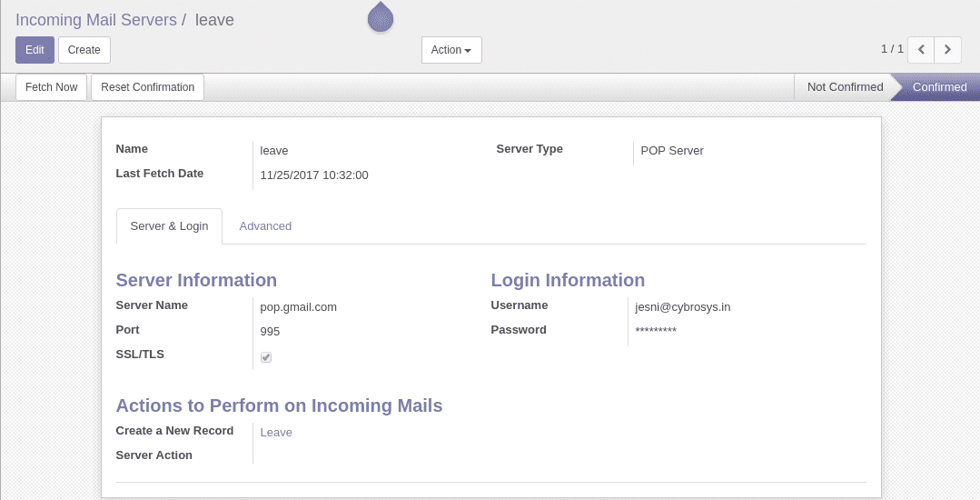Click the Login Information heading
The height and width of the screenshot is (500, 980).
coord(568,280)
